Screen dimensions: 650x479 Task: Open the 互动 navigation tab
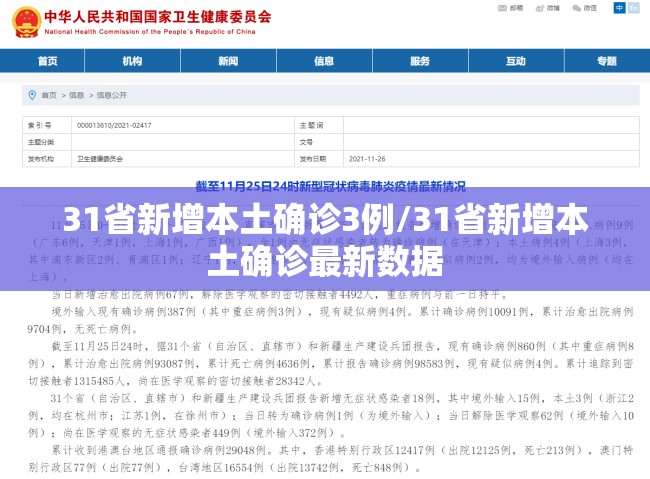[516, 61]
